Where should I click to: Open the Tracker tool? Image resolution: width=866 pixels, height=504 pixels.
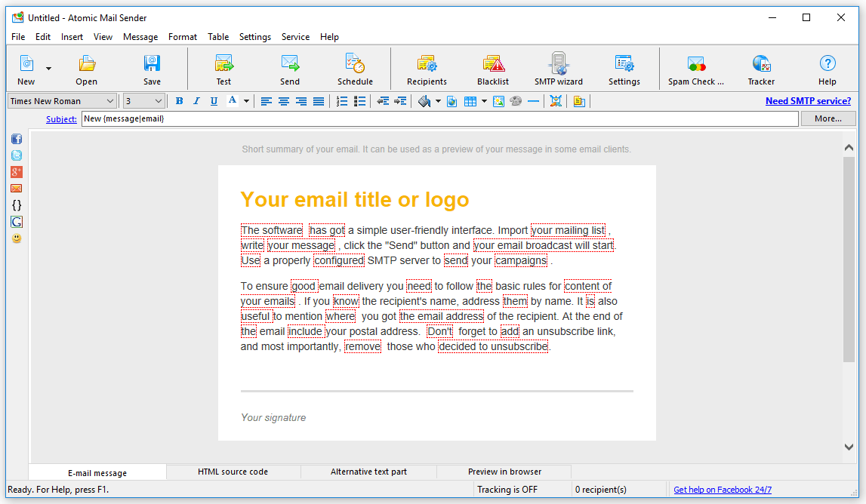coord(761,63)
